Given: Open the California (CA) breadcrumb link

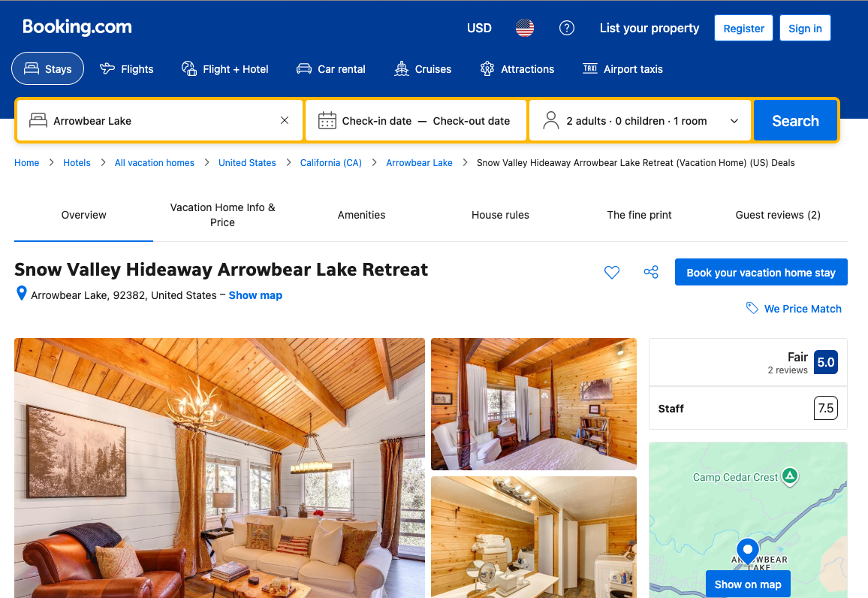Looking at the screenshot, I should (330, 163).
